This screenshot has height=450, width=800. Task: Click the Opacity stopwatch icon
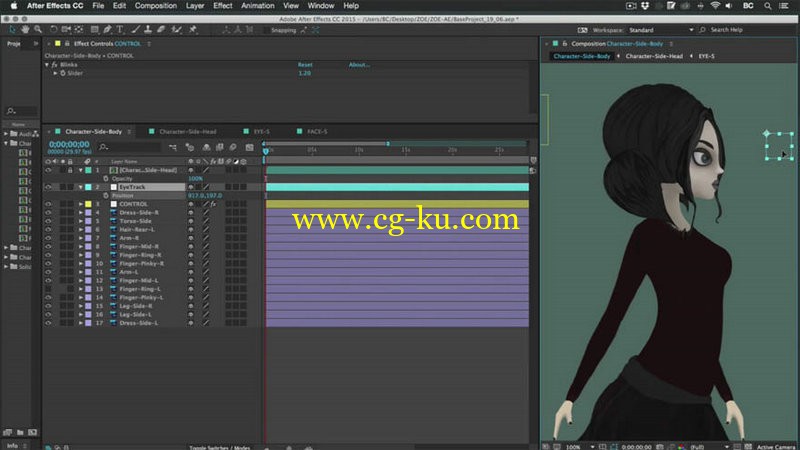tap(106, 179)
